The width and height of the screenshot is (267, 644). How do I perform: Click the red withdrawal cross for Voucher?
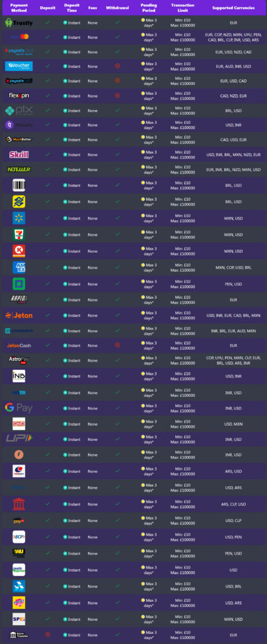117,66
